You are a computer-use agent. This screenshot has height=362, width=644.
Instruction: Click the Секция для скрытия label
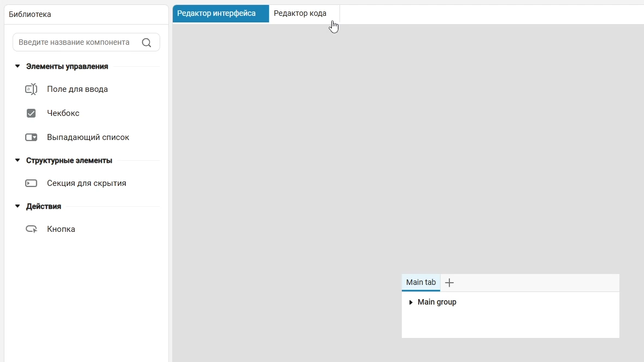coord(86,183)
